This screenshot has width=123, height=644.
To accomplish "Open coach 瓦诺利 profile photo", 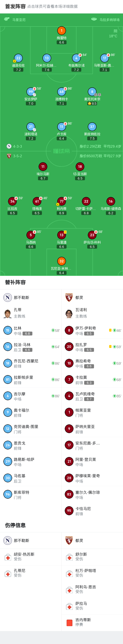I will [69, 313].
